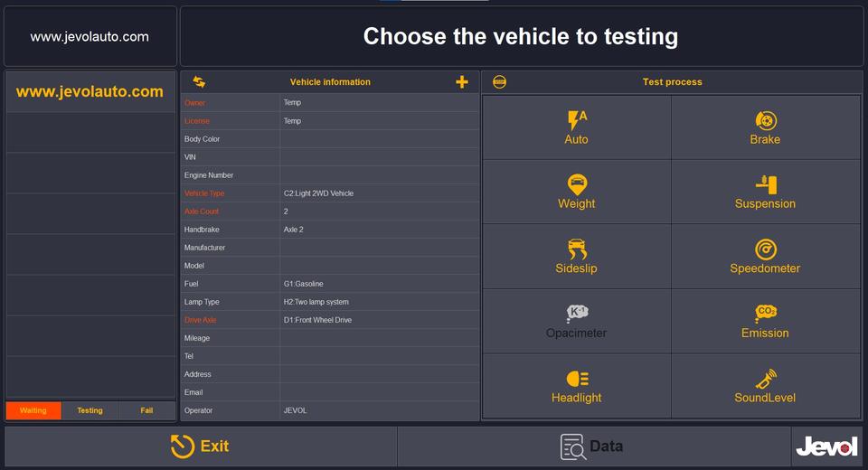Viewport: 868px width, 470px height.
Task: Add new vehicle with plus icon
Action: click(x=462, y=82)
